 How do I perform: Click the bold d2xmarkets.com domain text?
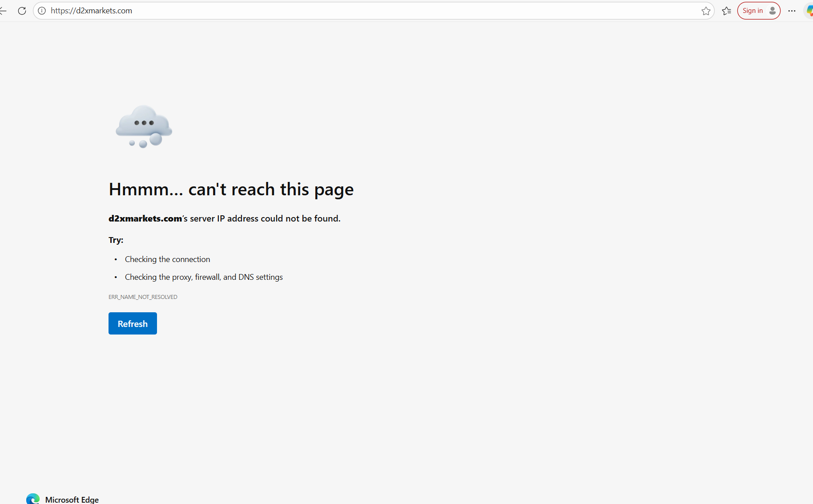tap(145, 218)
